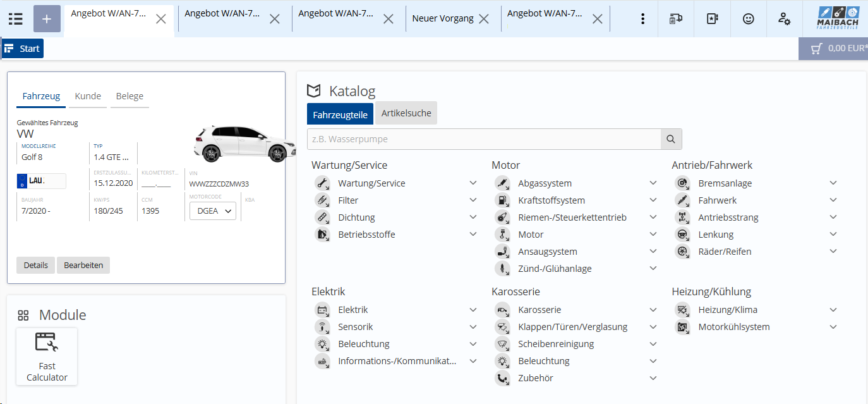Expand the Abgassystem category

click(653, 183)
